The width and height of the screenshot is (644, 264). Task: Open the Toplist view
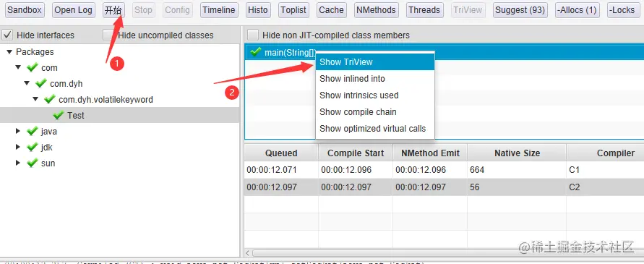(293, 10)
